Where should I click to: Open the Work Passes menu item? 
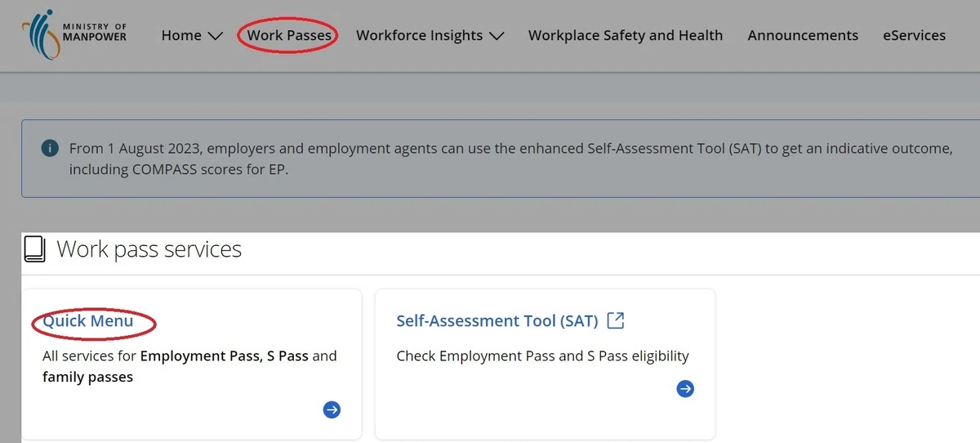[x=289, y=35]
